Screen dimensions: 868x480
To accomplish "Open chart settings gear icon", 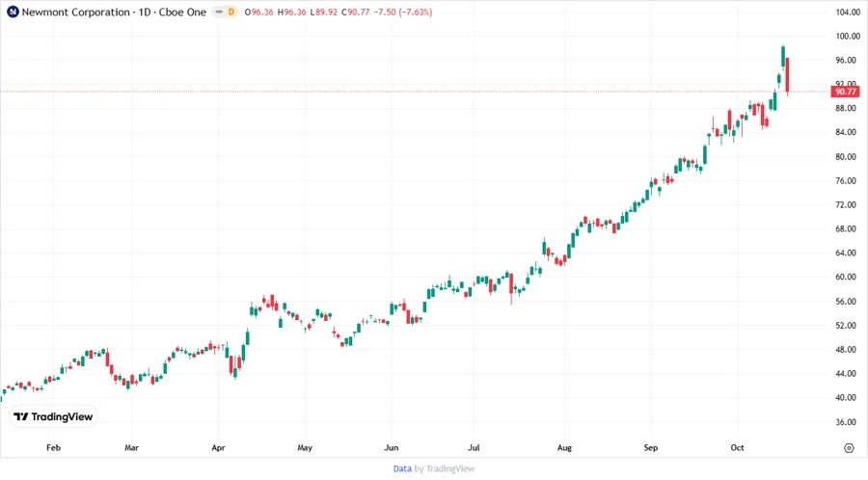I will coord(849,447).
